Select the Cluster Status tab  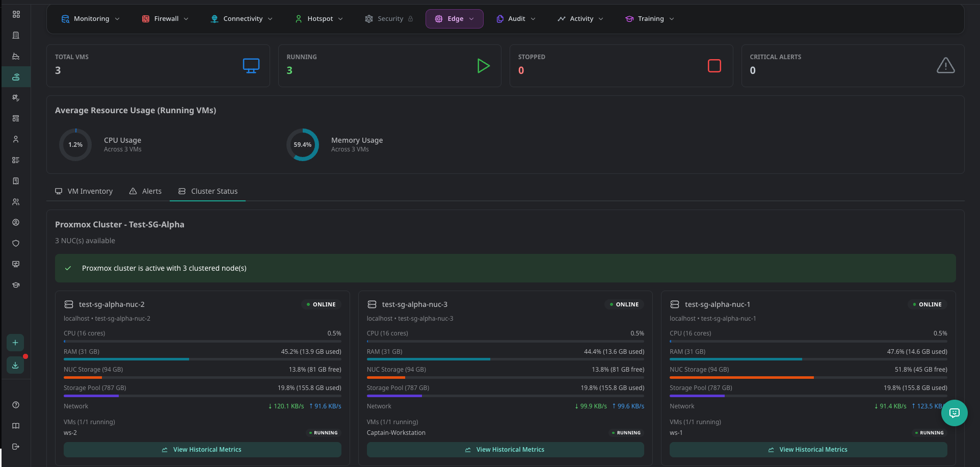pos(208,191)
